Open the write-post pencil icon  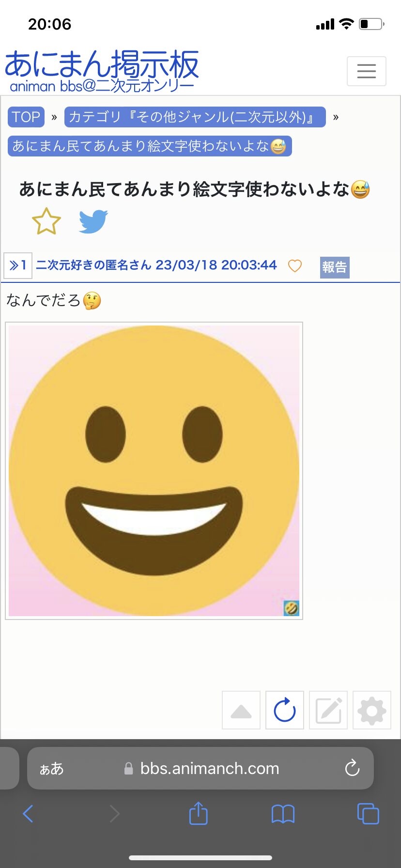point(328,710)
